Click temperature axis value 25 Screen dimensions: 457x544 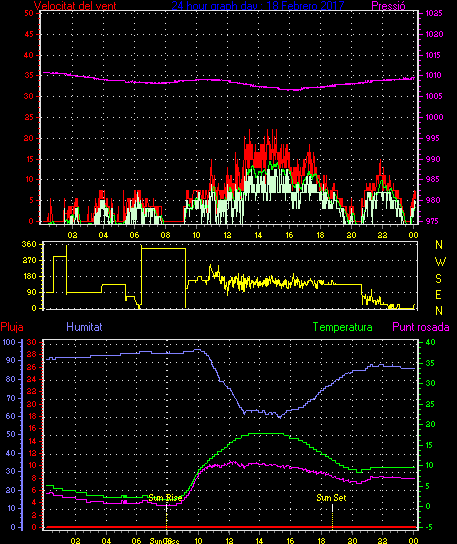coord(430,405)
